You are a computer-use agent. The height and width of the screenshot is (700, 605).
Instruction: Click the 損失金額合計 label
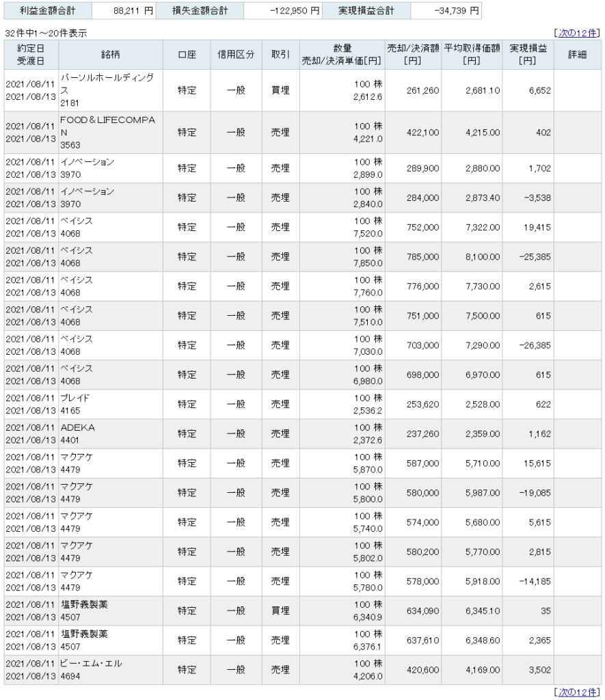(x=200, y=11)
